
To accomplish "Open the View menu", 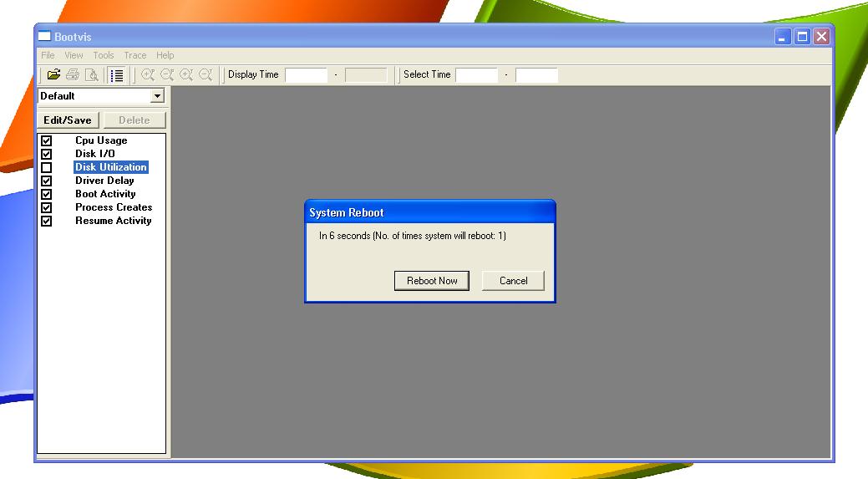I will 74,55.
